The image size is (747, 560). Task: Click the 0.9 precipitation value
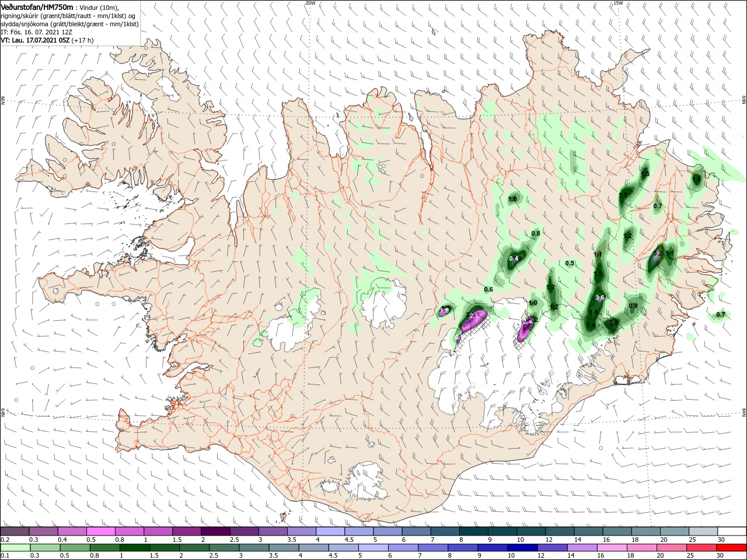point(633,306)
